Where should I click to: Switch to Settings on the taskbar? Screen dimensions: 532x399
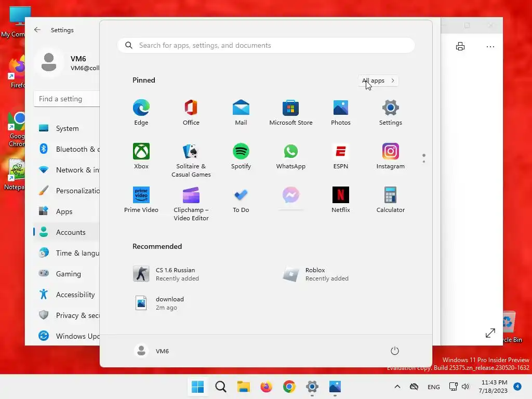click(312, 387)
